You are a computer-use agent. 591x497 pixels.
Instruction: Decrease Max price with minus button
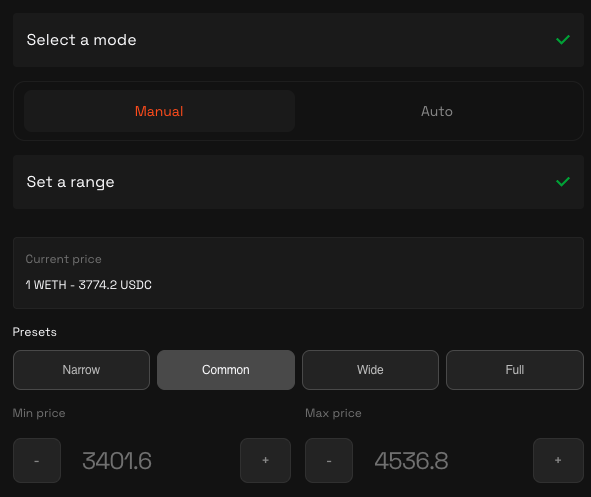[x=329, y=460]
